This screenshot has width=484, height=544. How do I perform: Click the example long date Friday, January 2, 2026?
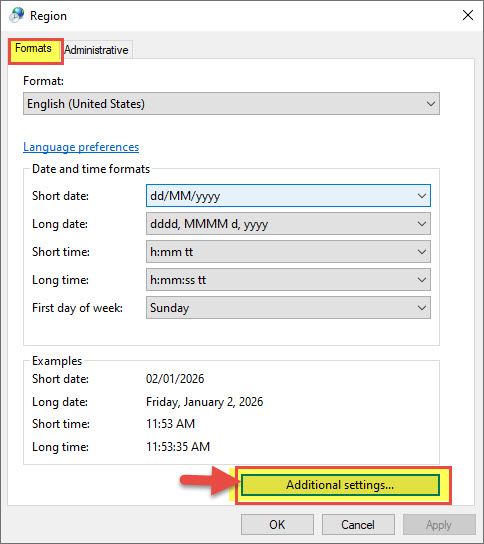coord(204,402)
